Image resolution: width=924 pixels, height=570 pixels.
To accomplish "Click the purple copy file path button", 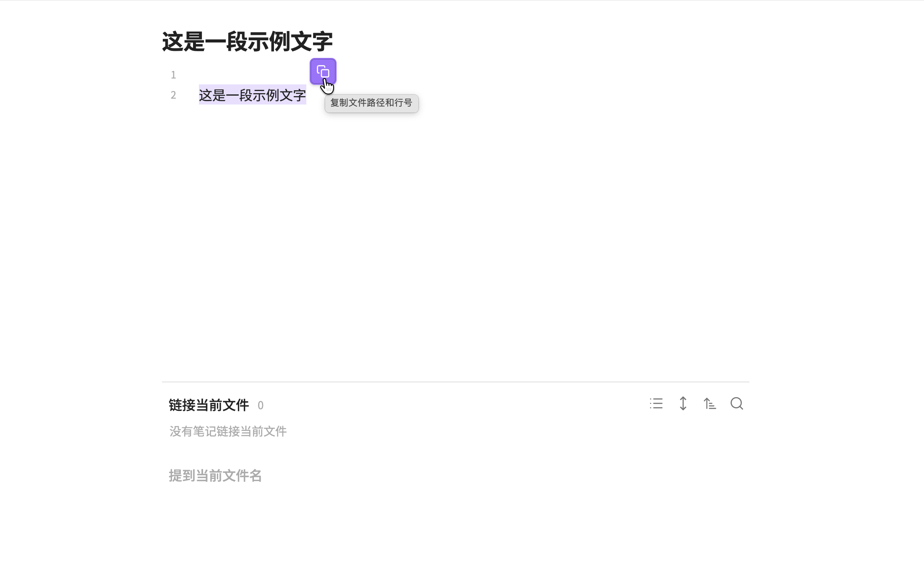I will pyautogui.click(x=323, y=71).
